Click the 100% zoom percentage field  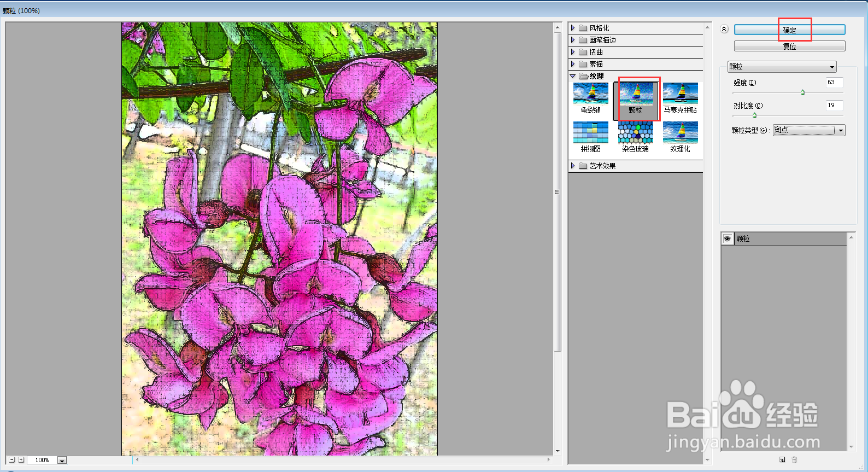[x=42, y=461]
